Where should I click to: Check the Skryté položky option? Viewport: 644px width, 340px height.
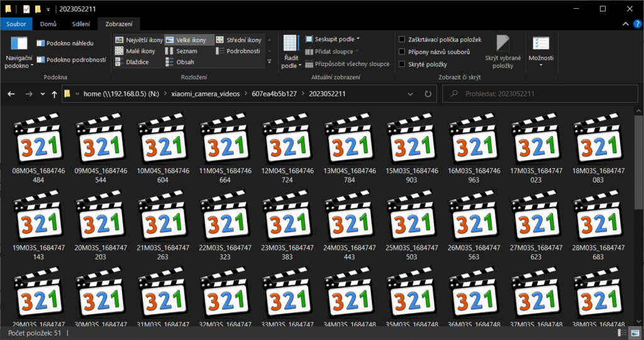pyautogui.click(x=402, y=64)
